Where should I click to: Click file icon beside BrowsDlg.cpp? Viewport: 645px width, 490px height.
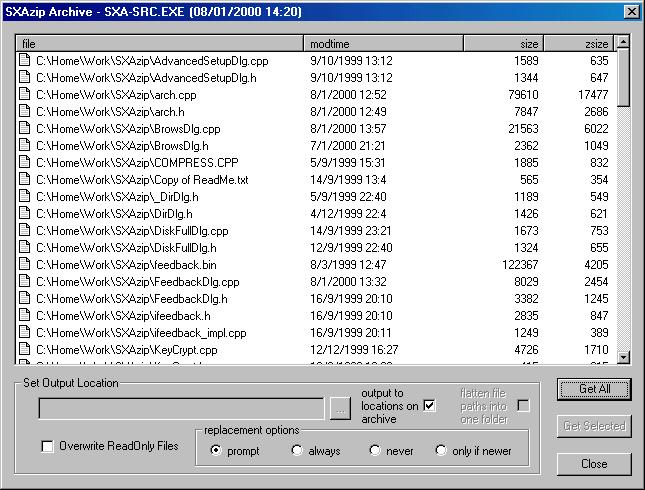[25, 128]
